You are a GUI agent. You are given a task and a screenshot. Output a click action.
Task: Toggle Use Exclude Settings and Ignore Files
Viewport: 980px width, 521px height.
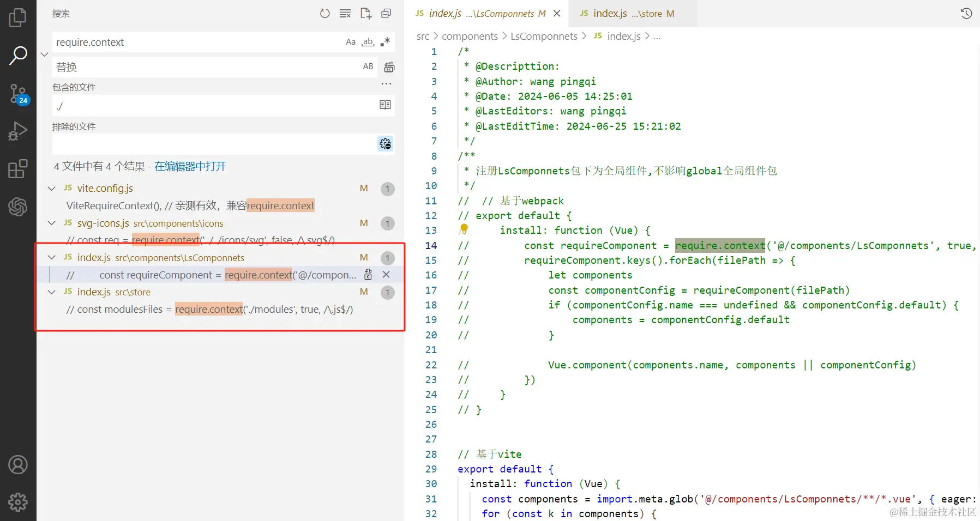tap(386, 144)
